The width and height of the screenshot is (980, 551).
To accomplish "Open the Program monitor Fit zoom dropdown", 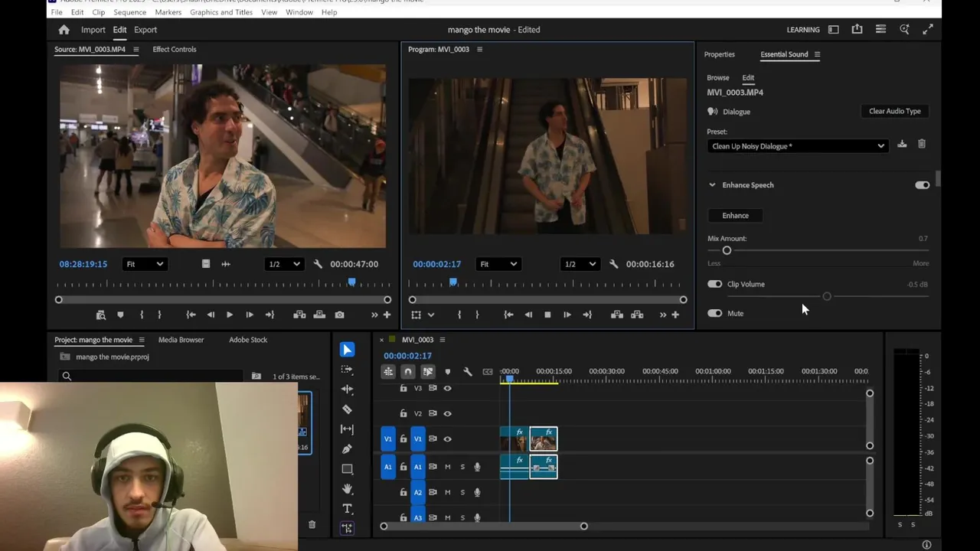I will click(x=498, y=264).
